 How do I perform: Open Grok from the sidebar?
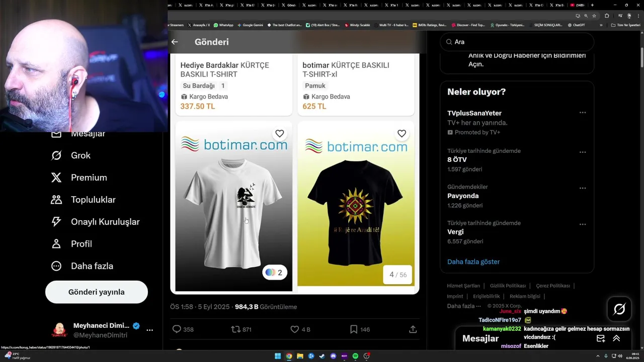point(70,155)
